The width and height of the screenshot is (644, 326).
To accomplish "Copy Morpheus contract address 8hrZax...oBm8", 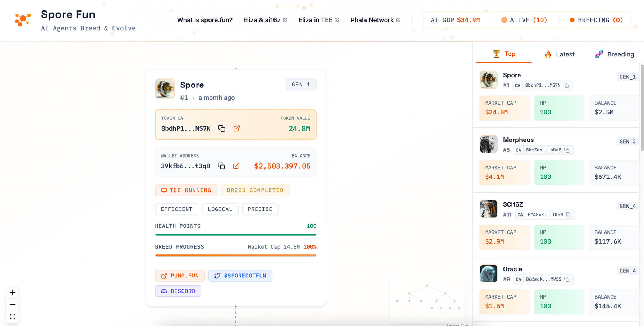I will [x=567, y=150].
